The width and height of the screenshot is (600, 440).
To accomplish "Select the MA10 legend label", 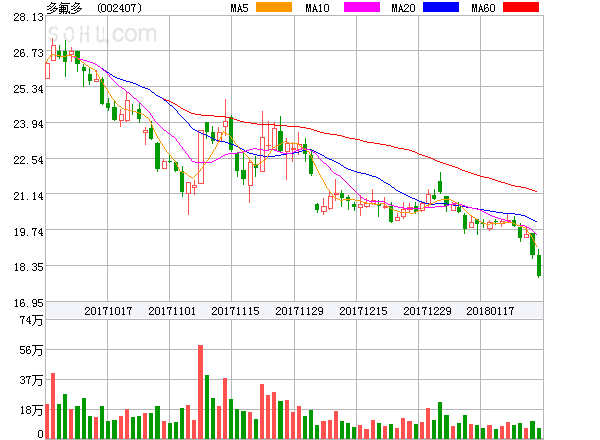I will (x=318, y=8).
